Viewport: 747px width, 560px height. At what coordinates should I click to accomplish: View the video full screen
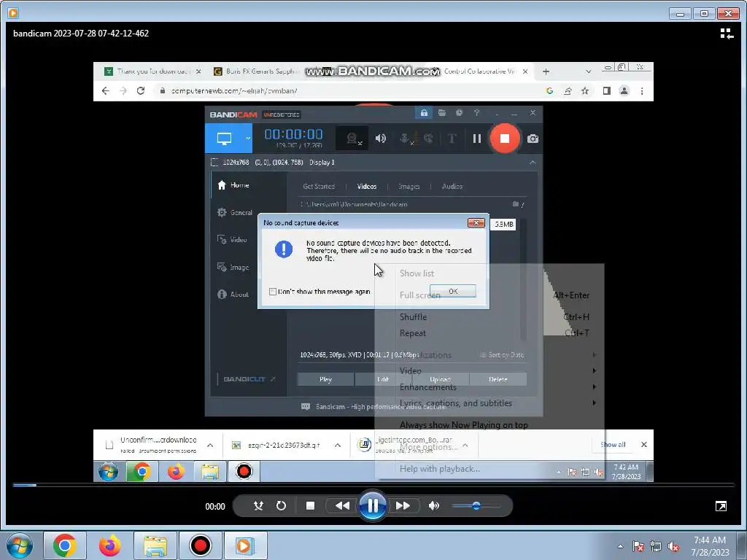[721, 506]
